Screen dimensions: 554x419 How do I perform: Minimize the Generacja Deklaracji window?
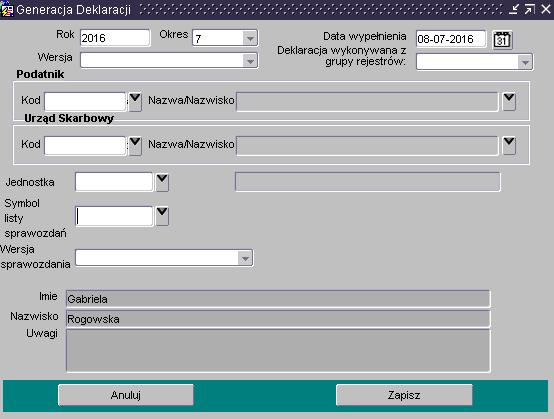pos(514,9)
